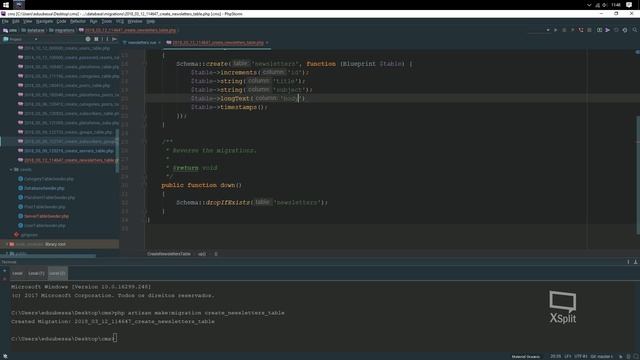Open IDE Settings gear icon in toolbar
Viewport: 640px width, 360px height.
[625, 30]
